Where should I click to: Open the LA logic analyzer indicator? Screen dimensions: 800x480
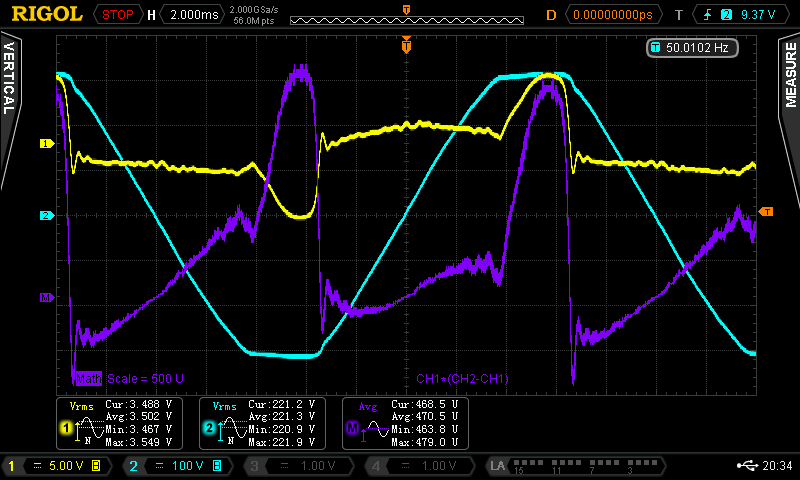coord(576,466)
